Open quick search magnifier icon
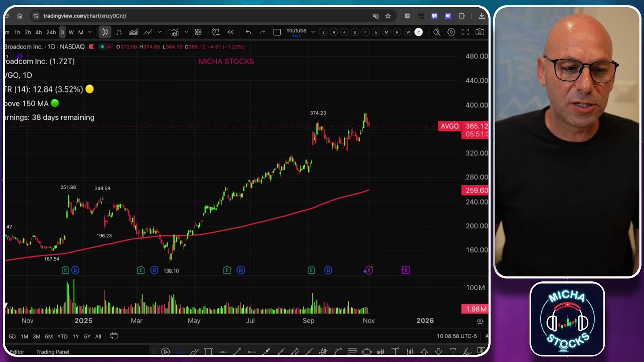Screen dimensions: 644x362 click(x=437, y=32)
